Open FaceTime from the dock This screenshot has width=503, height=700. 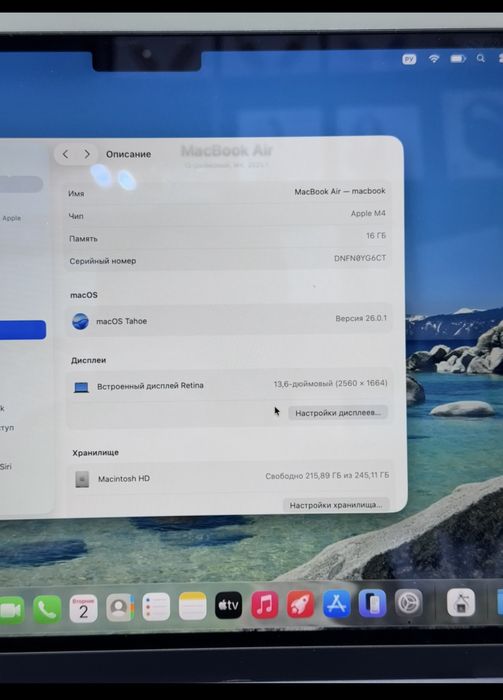(x=11, y=610)
